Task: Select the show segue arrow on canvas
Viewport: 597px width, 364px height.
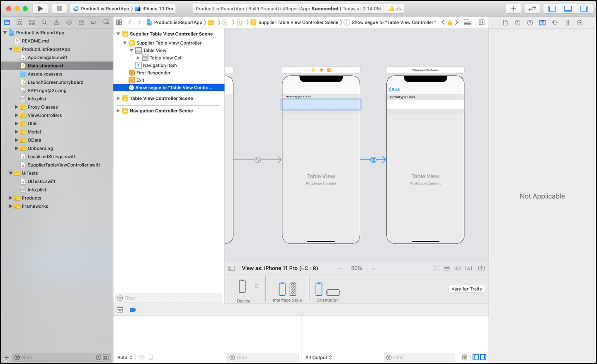Action: [373, 160]
